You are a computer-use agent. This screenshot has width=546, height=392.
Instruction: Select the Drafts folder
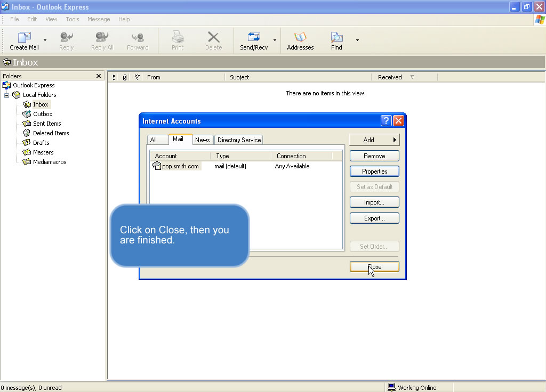(x=41, y=143)
